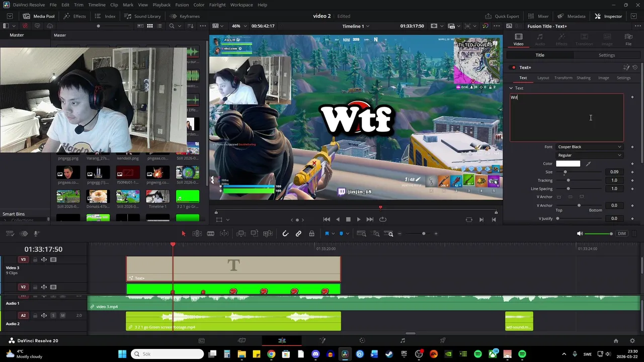Image resolution: width=644 pixels, height=362 pixels.
Task: Open the Keyframes panel
Action: [184, 16]
